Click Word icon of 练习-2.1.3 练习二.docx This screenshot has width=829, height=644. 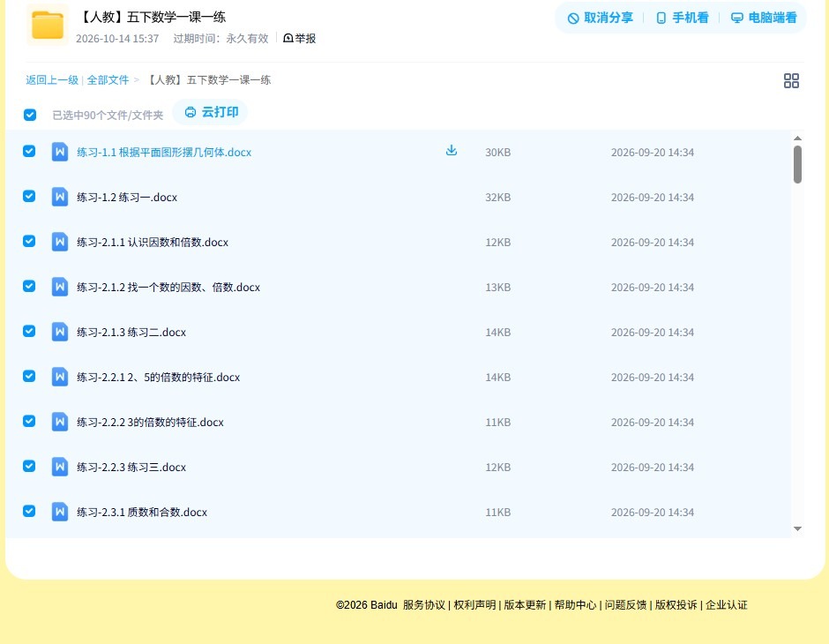pos(60,332)
